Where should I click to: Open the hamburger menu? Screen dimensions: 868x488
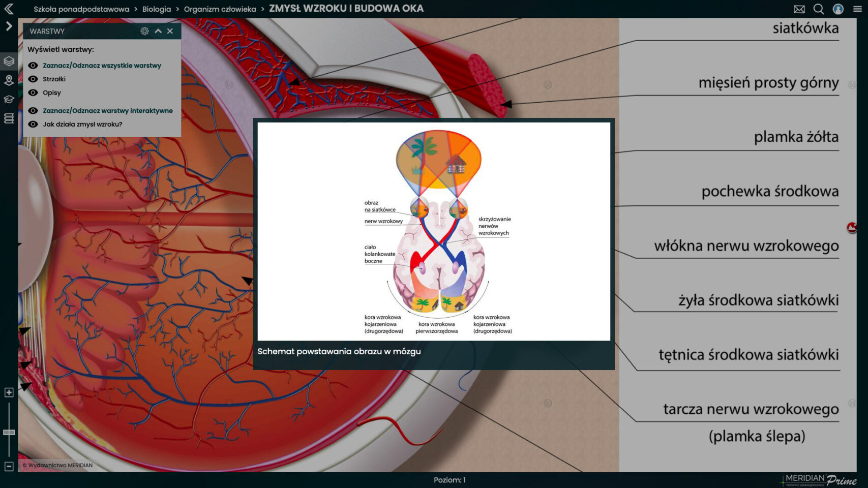pyautogui.click(x=857, y=9)
